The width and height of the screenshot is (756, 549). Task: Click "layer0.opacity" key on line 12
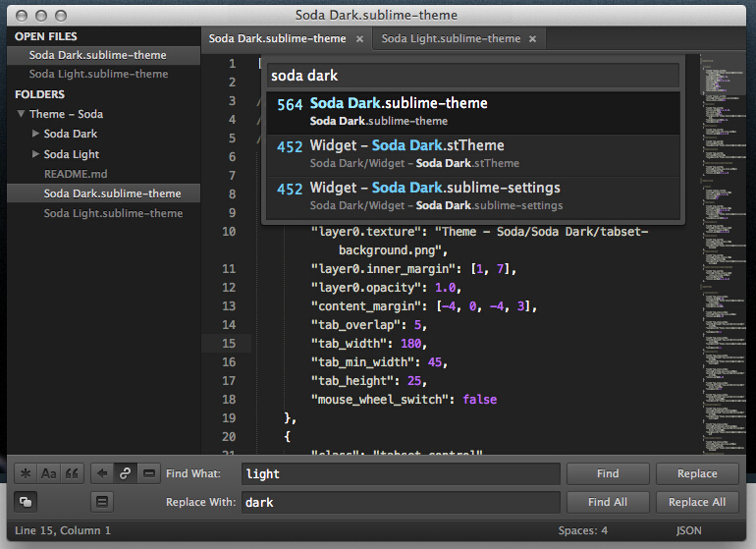pos(367,288)
